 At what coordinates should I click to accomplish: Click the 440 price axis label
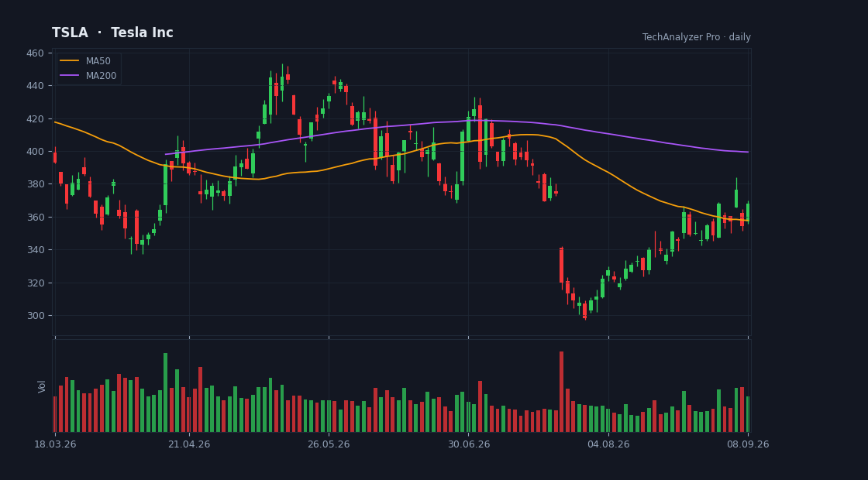tap(35, 86)
